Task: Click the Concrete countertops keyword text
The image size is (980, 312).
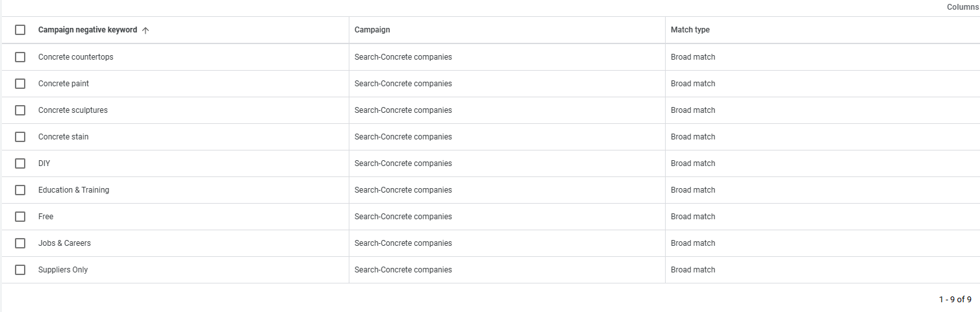Action: pyautogui.click(x=76, y=57)
